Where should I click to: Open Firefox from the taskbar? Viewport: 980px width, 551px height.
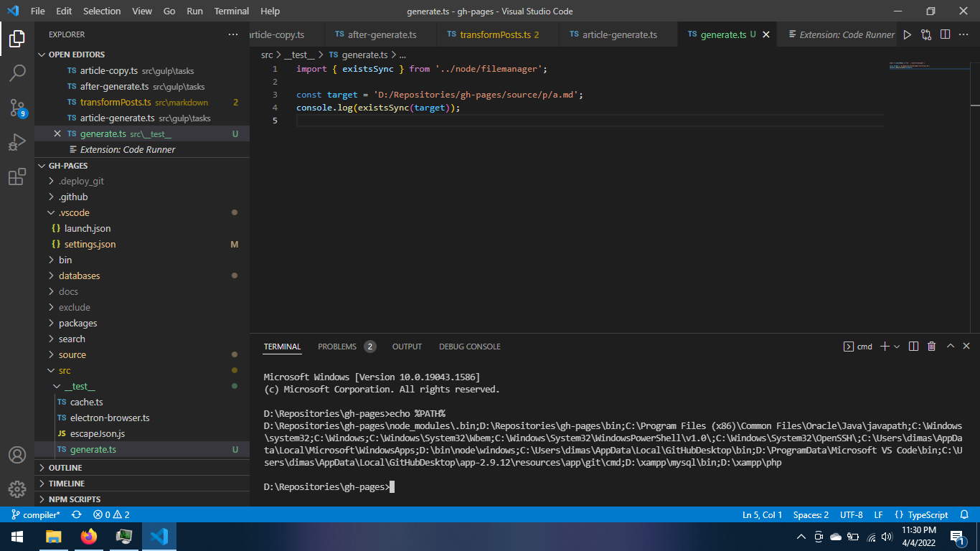click(89, 536)
